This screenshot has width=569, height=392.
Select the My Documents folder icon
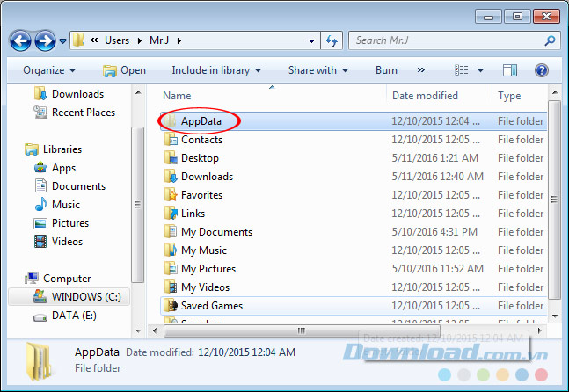point(171,232)
